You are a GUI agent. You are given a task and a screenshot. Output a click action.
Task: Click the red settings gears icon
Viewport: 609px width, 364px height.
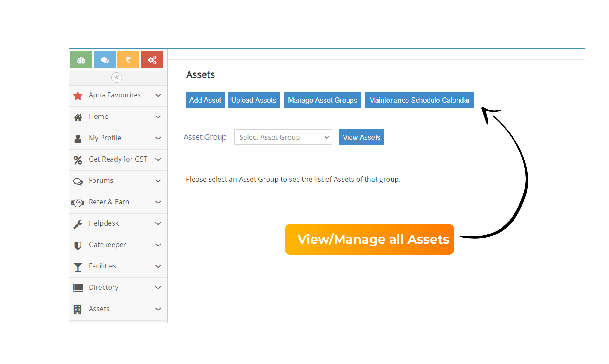point(152,60)
